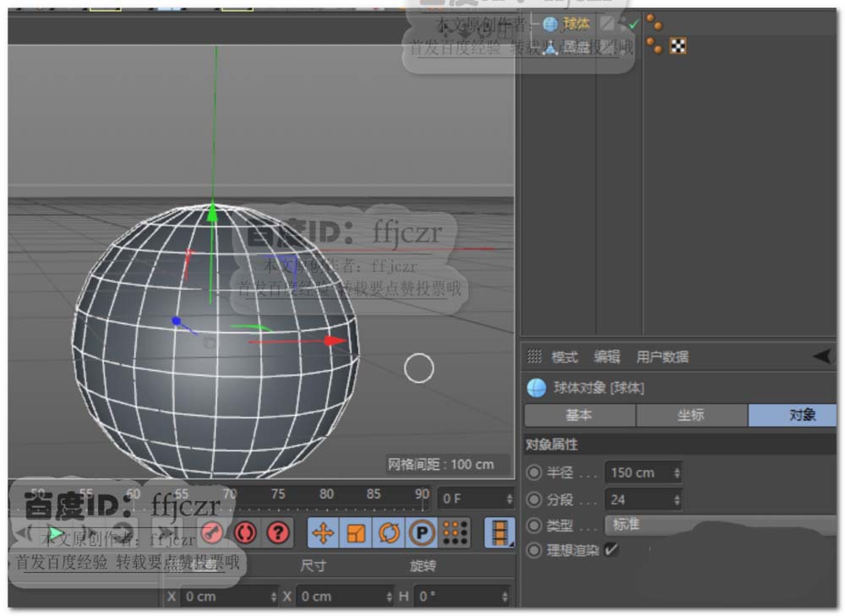This screenshot has height=616, width=845.
Task: Open the film strip playback settings icon
Action: pyautogui.click(x=501, y=533)
